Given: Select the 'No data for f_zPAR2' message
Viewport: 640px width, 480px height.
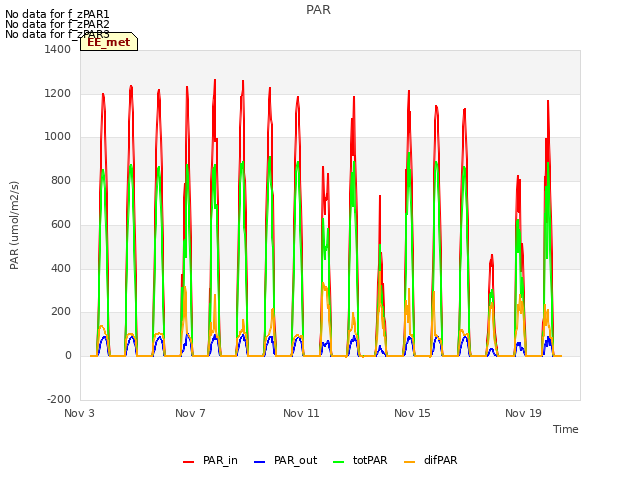Looking at the screenshot, I should pyautogui.click(x=57, y=24).
